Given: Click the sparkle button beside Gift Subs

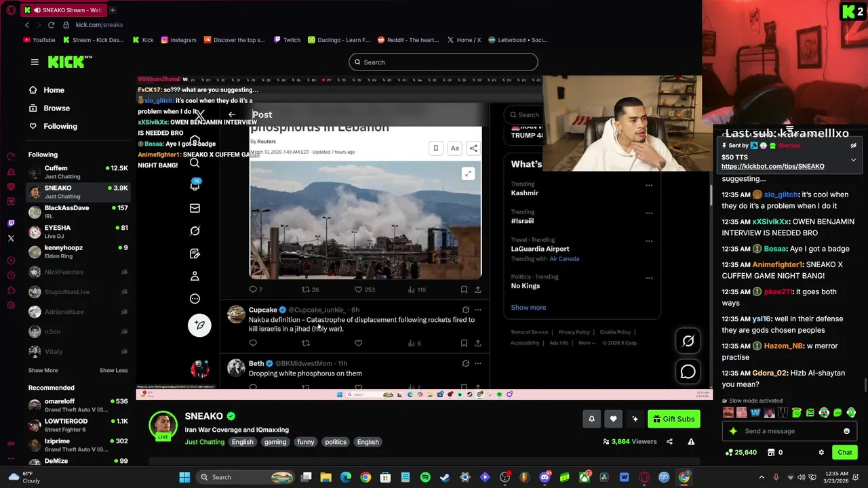Looking at the screenshot, I should point(635,419).
